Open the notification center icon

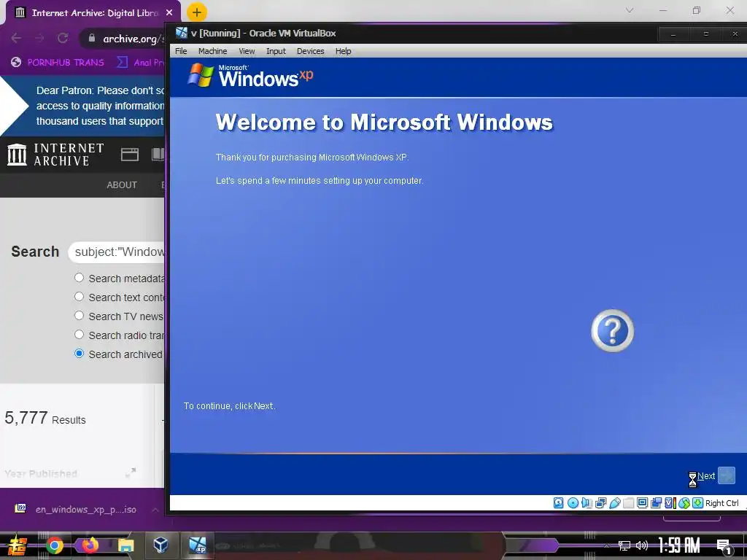[x=724, y=545]
